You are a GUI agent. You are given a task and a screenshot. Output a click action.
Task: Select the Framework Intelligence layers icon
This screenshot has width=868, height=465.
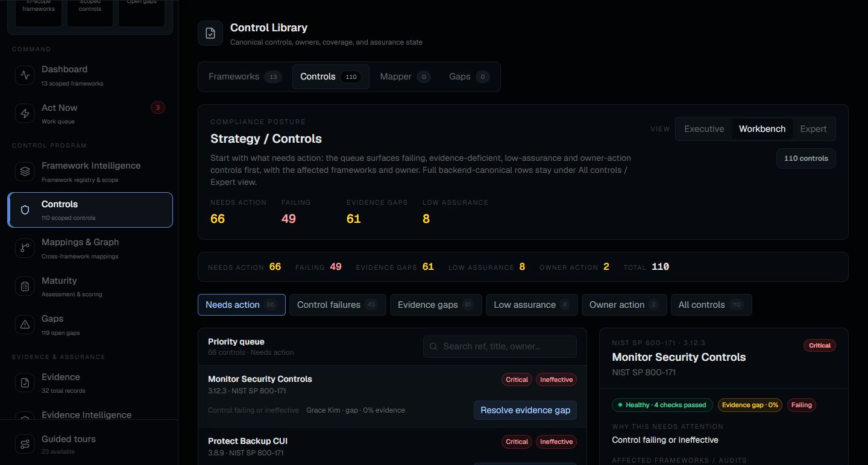pos(25,171)
